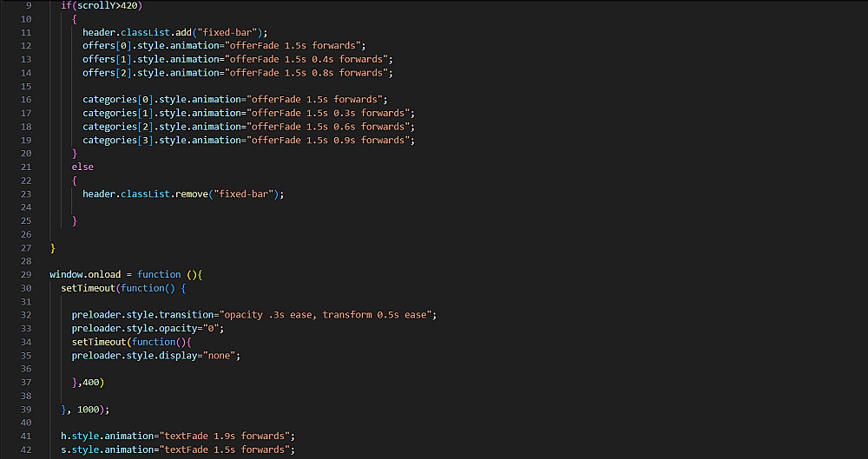Select line number 42 in the gutter
Image resolution: width=868 pixels, height=459 pixels.
(x=26, y=449)
